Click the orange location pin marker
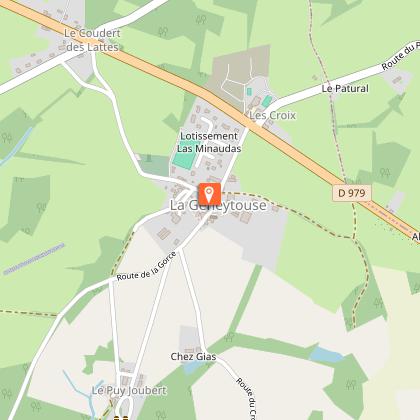 pyautogui.click(x=210, y=194)
